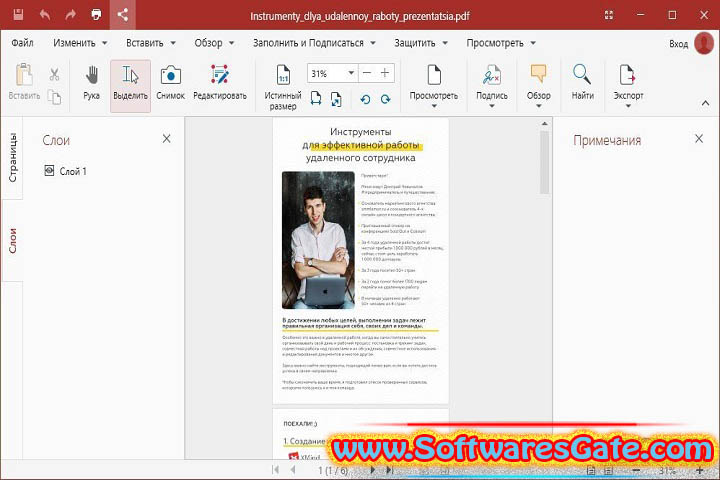Switch to the Страницы side tab
The width and height of the screenshot is (720, 480).
click(x=12, y=158)
